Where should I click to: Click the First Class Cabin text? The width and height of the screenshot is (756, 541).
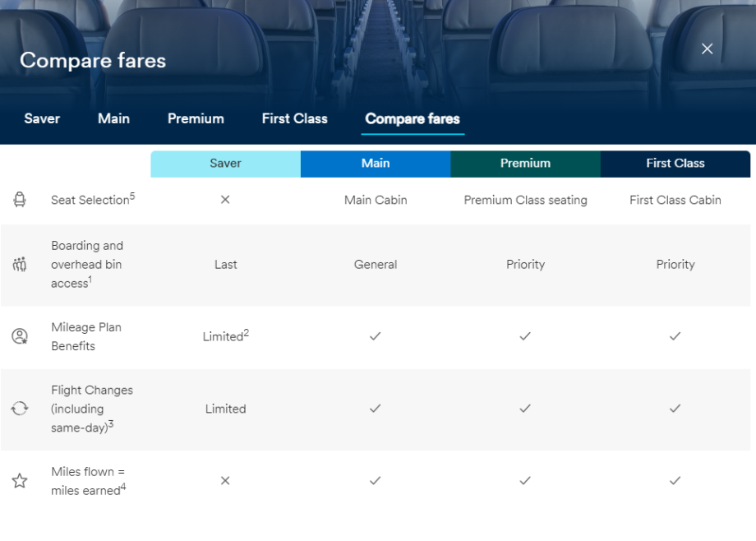pos(675,200)
